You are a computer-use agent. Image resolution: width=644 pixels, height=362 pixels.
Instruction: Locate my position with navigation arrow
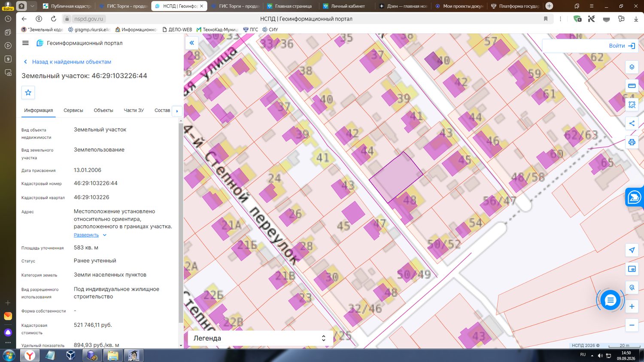coord(632,250)
